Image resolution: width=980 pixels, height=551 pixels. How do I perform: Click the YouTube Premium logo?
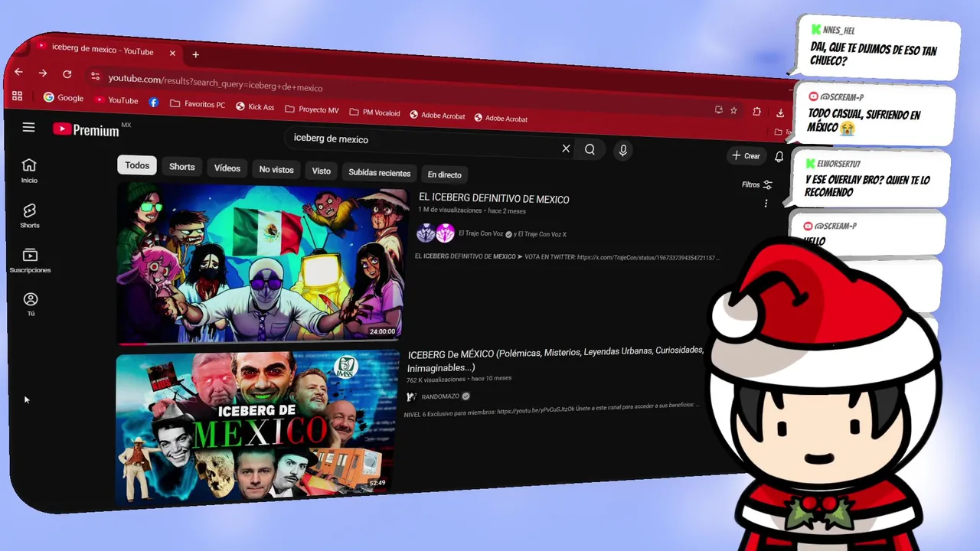coord(87,130)
